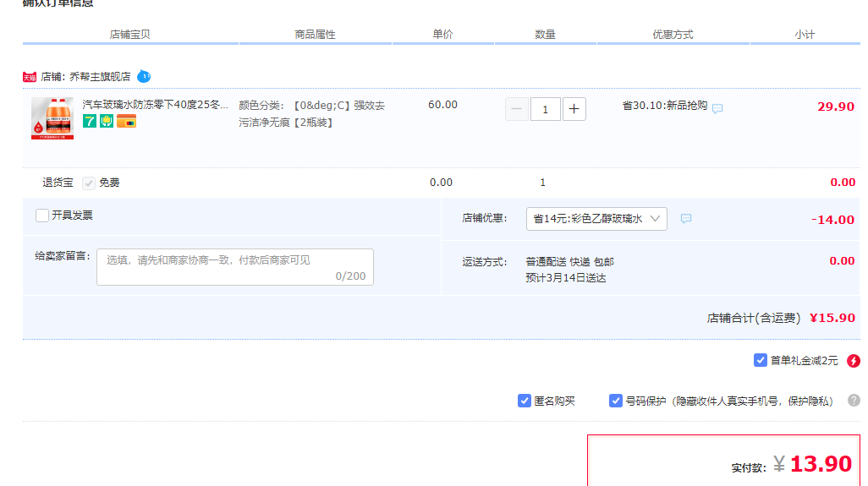Decrease quantity with the minus button
This screenshot has height=486, width=868.
[517, 109]
